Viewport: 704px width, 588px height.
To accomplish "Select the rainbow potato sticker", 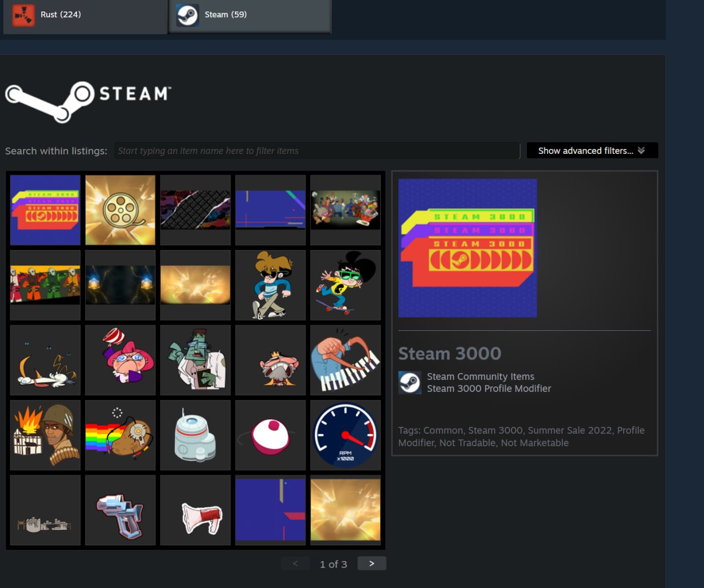I will [120, 435].
